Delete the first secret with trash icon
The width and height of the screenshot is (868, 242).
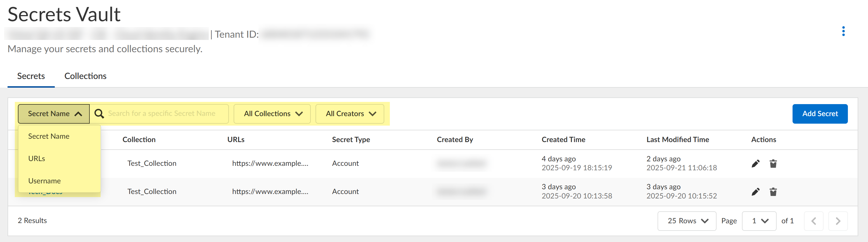[773, 164]
